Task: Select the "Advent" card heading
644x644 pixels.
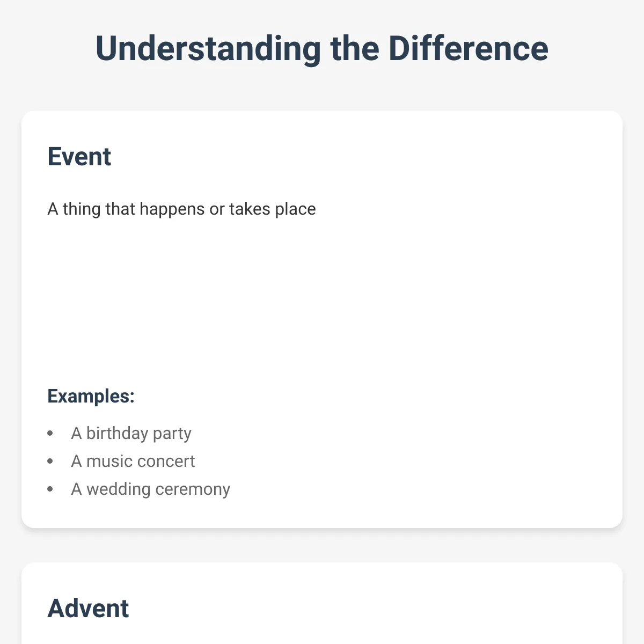Action: 88,609
